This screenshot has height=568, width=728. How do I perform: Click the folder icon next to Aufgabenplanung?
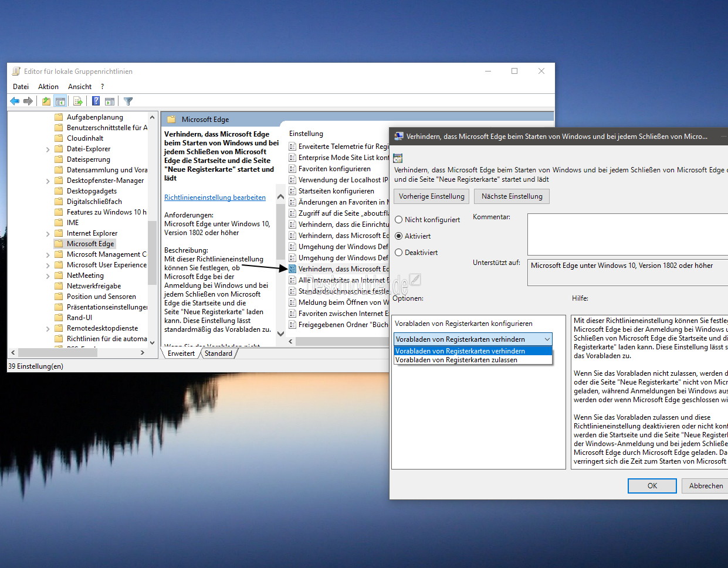59,117
